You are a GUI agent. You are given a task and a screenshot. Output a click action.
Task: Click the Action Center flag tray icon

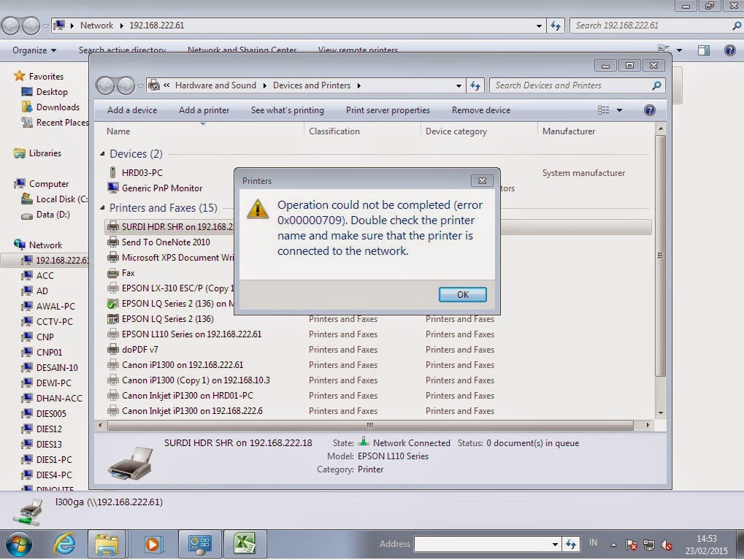[631, 545]
